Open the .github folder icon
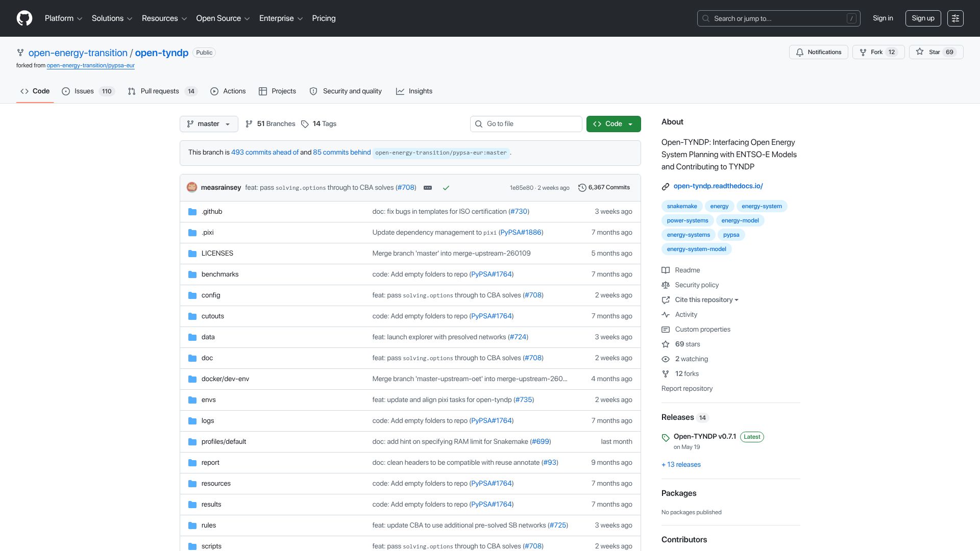The height and width of the screenshot is (551, 980). point(192,212)
